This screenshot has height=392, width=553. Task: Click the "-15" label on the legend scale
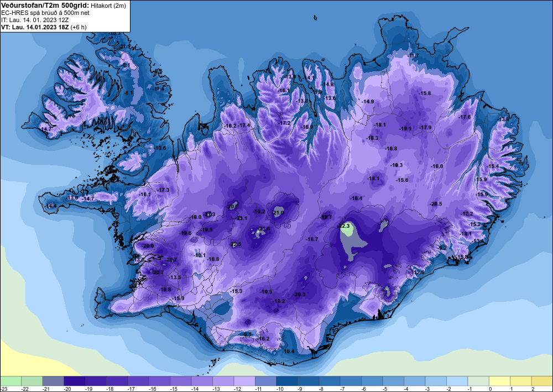[173, 389]
